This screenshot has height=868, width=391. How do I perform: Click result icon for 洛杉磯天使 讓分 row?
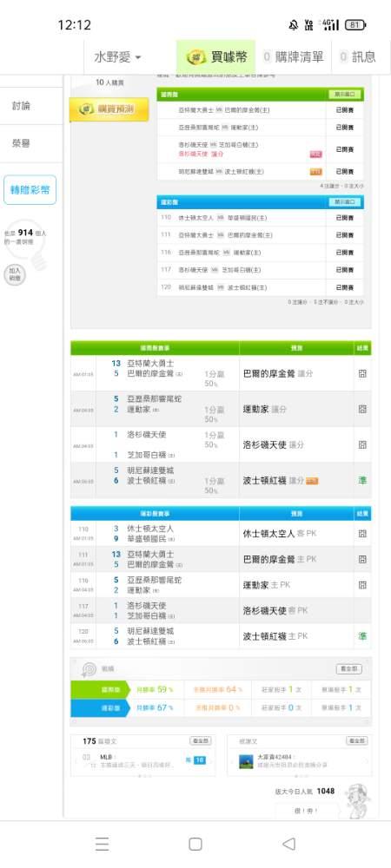362,444
